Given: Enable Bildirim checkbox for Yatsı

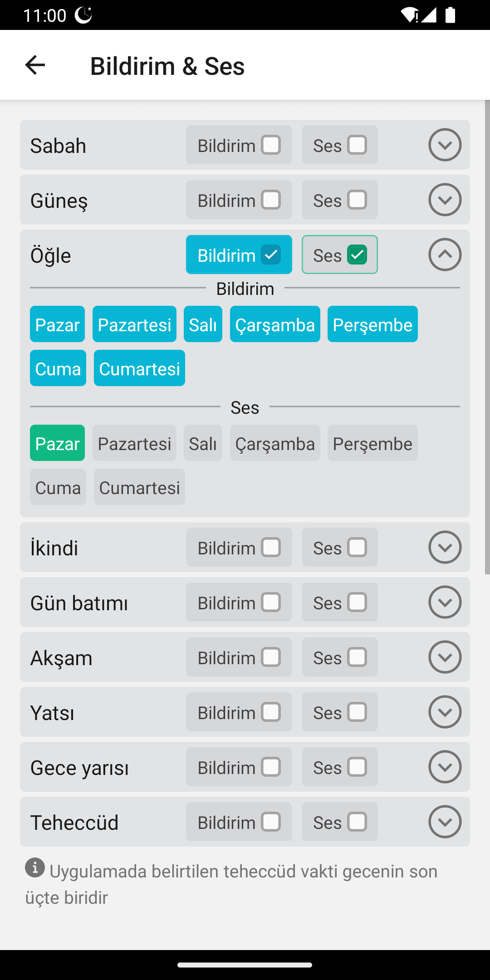Looking at the screenshot, I should click(271, 712).
